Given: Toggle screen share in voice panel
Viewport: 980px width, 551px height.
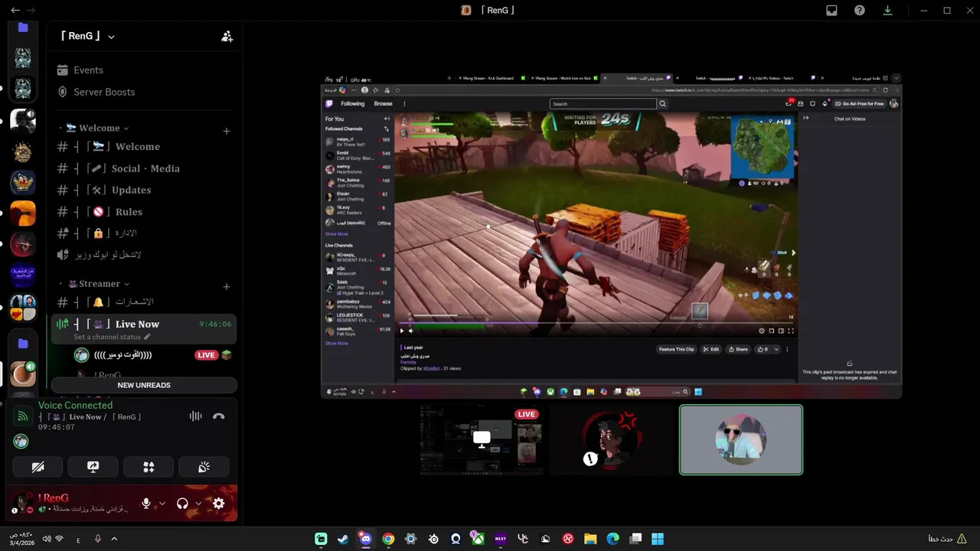Looking at the screenshot, I should [93, 467].
